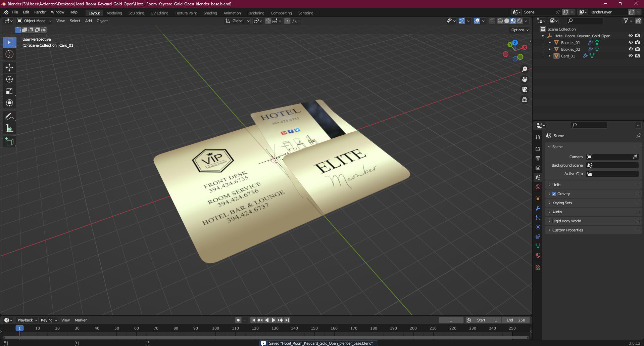Image resolution: width=644 pixels, height=346 pixels.
Task: Hide Booklet_01 in viewport
Action: [631, 42]
